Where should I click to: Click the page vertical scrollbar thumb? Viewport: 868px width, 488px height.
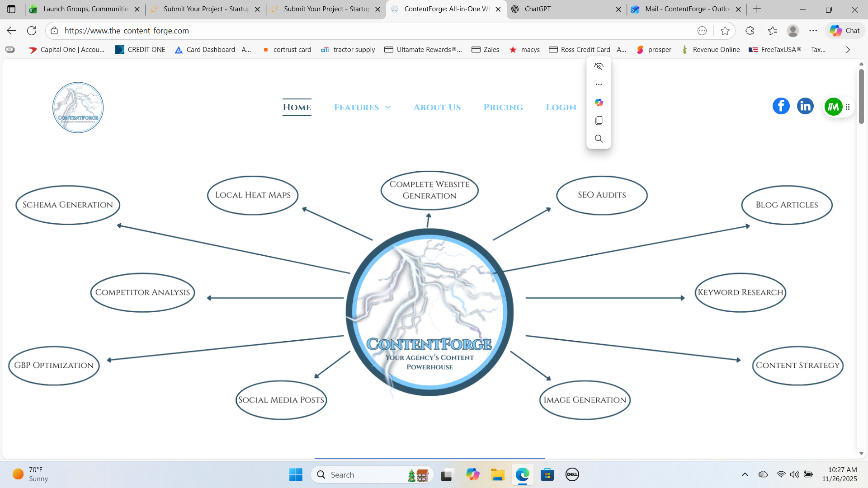(861, 96)
